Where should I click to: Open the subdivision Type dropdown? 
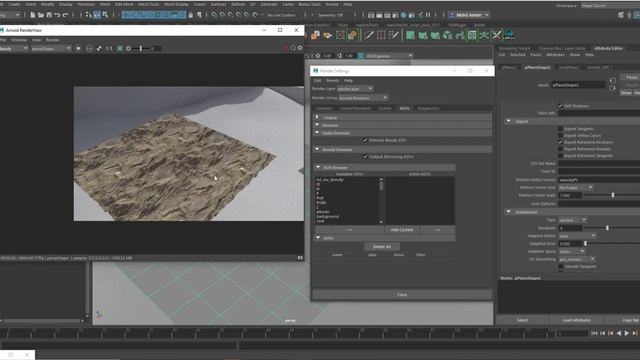click(573, 220)
